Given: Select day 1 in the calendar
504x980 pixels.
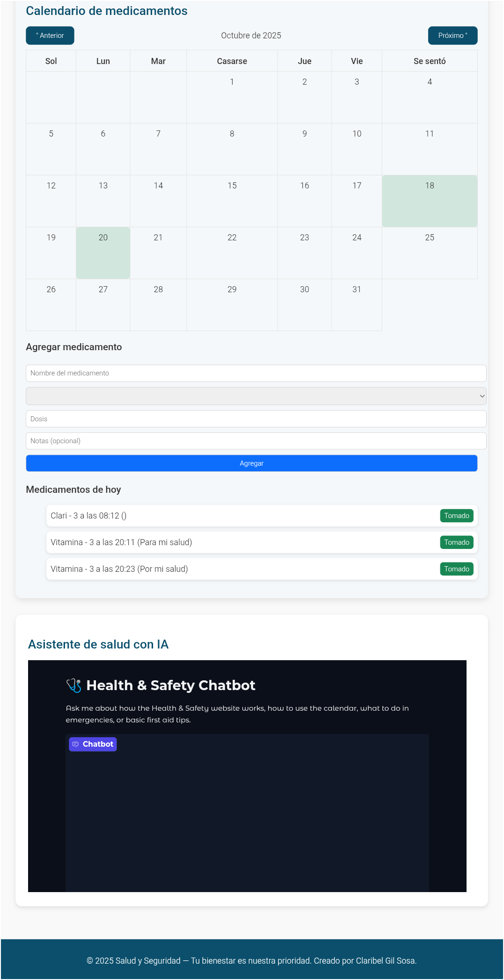Looking at the screenshot, I should [232, 97].
